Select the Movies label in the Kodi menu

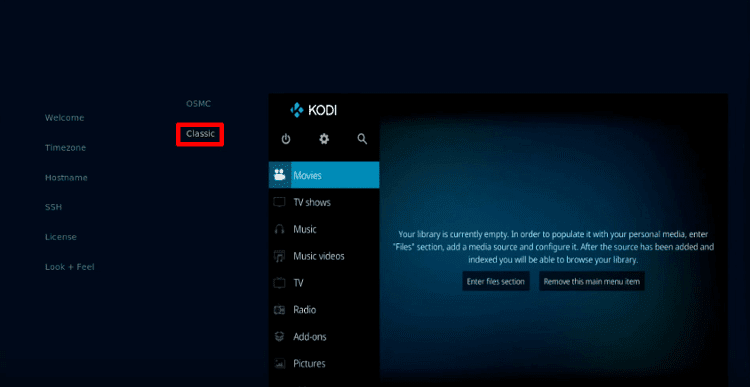308,176
